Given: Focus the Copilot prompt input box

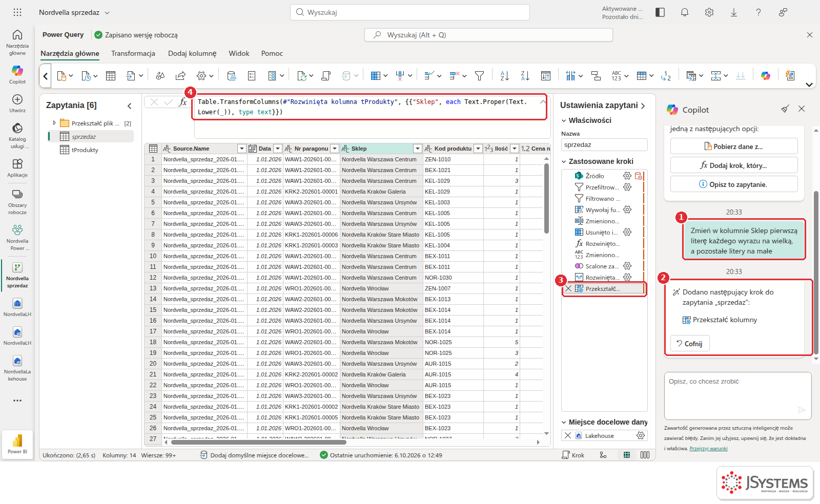Looking at the screenshot, I should coord(737,396).
